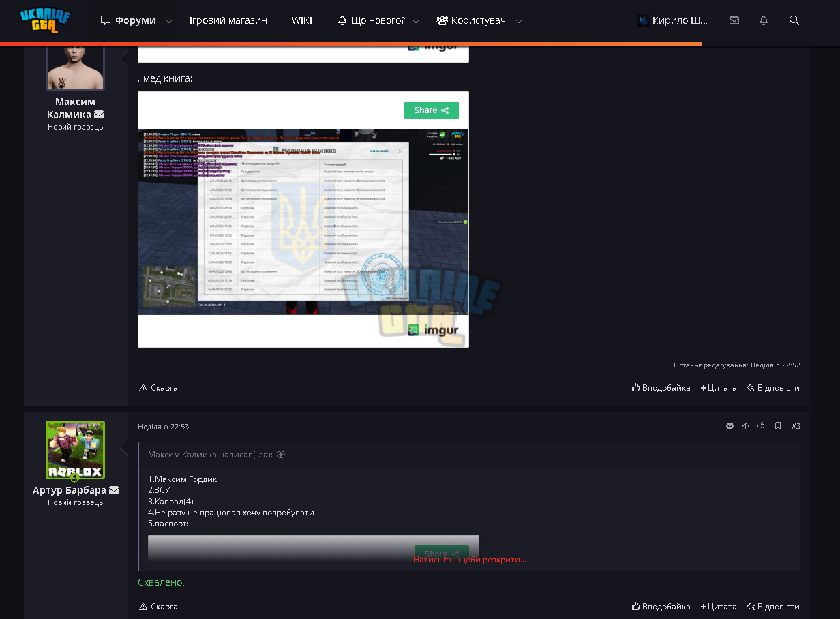Expand the Що нового? dropdown arrow

tap(416, 21)
